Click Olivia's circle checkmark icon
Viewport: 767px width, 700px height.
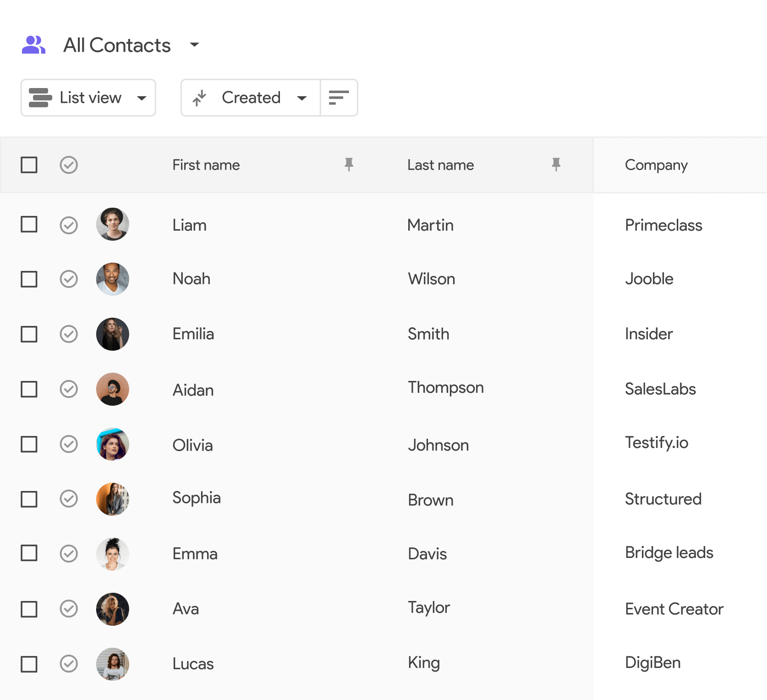click(x=69, y=444)
